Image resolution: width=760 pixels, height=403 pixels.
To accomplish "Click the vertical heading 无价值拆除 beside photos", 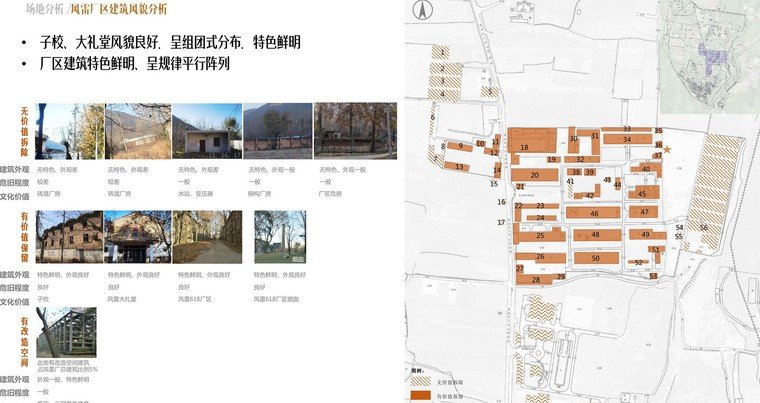I will pyautogui.click(x=24, y=131).
